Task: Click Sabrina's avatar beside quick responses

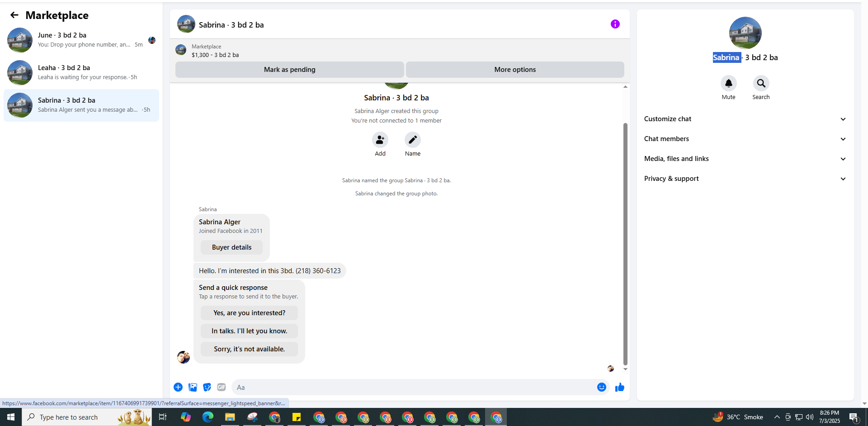Action: (183, 357)
